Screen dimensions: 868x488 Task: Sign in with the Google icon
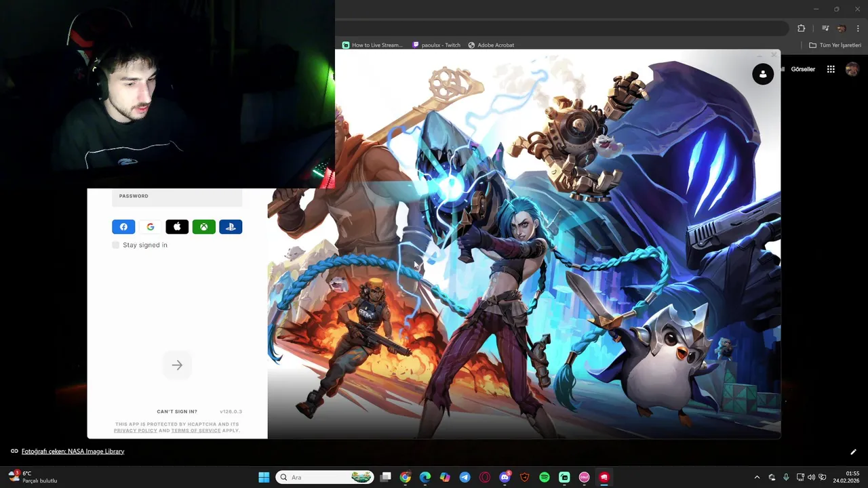click(x=151, y=227)
